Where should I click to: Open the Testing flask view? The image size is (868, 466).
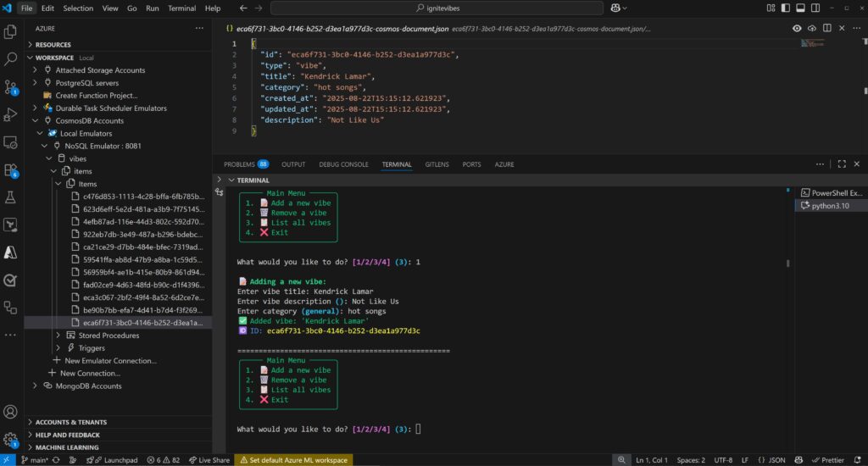click(x=10, y=197)
